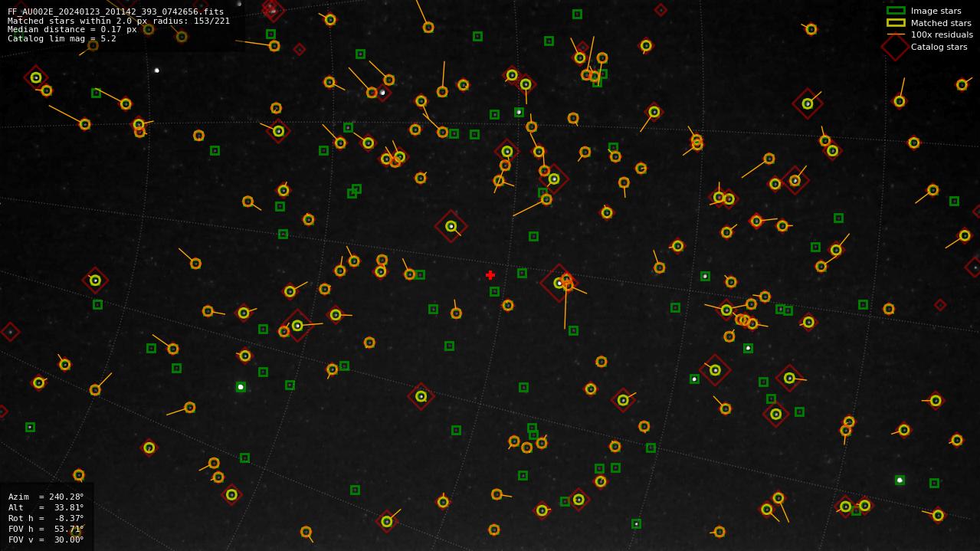Select the 'Catalog stars' legend label
The height and width of the screenshot is (551, 980).
click(x=939, y=47)
